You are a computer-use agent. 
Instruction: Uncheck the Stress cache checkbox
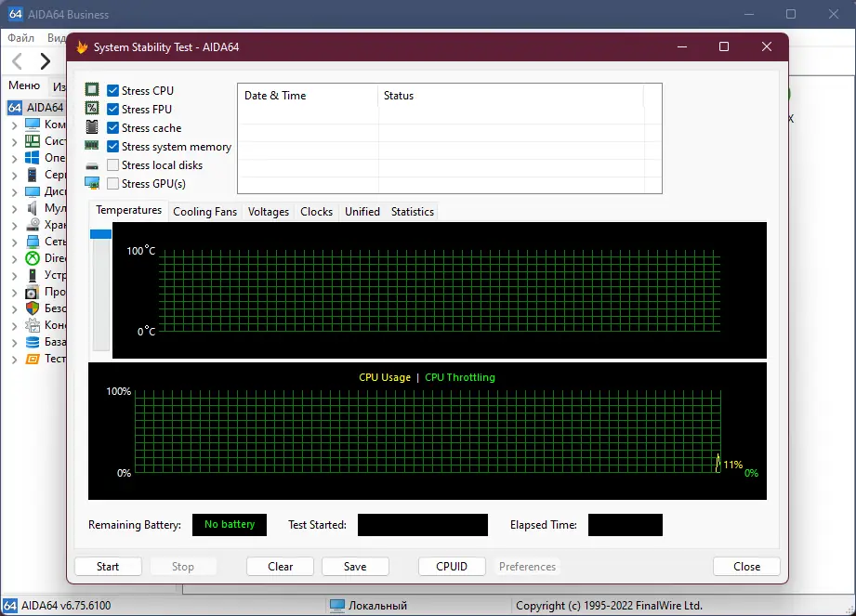(x=113, y=127)
